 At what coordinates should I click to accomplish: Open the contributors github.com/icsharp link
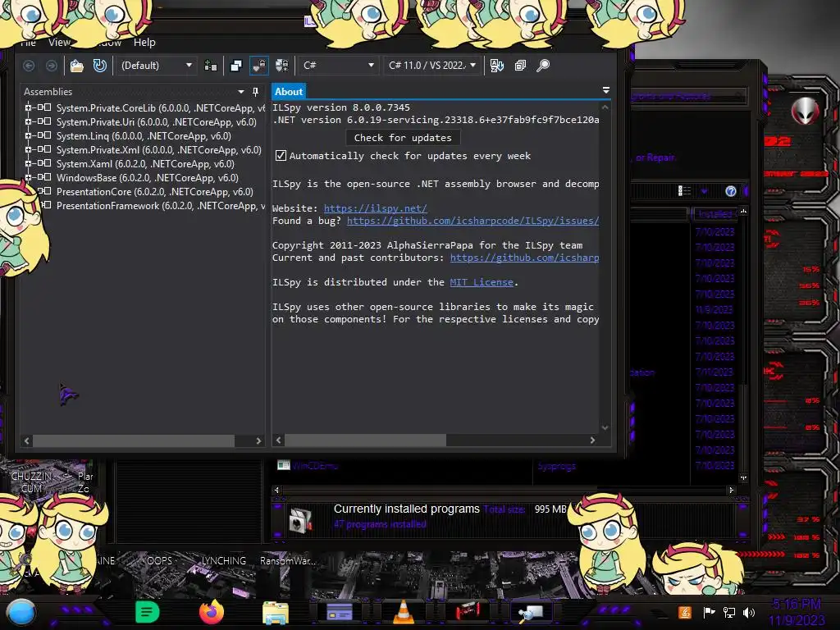[x=524, y=258]
